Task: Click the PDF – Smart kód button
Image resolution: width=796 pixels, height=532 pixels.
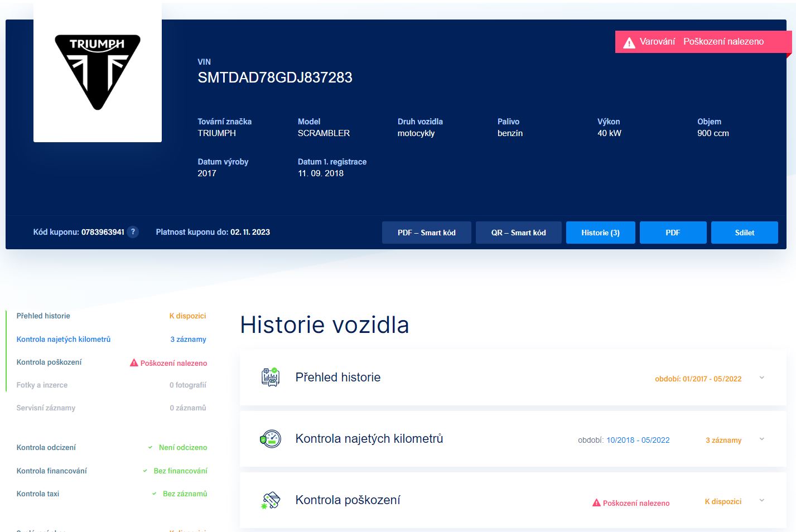Action: 427,233
